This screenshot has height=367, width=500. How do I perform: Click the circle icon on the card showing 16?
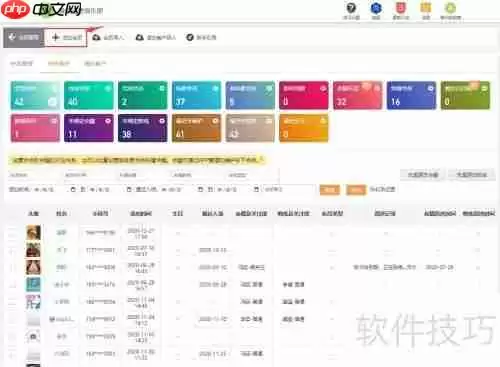tap(430, 88)
